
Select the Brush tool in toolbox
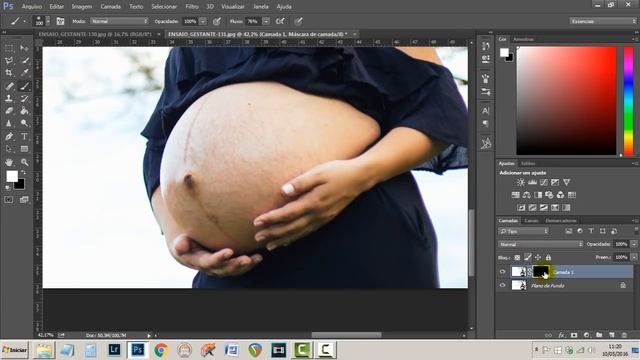(24, 86)
